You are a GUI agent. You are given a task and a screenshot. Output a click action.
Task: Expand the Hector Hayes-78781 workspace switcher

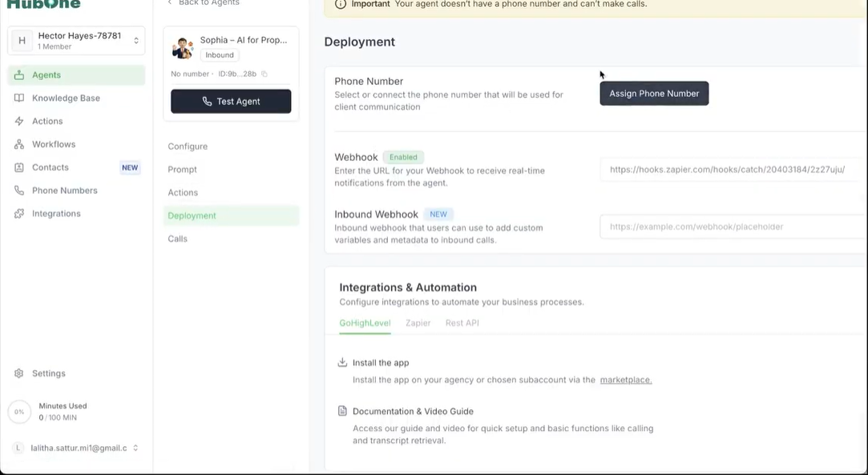coord(76,40)
